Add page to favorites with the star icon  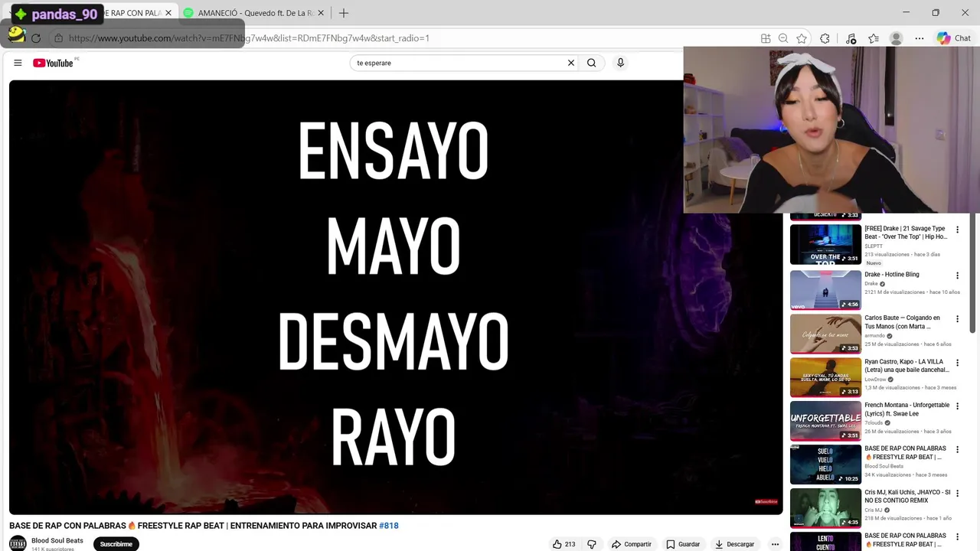click(x=802, y=38)
